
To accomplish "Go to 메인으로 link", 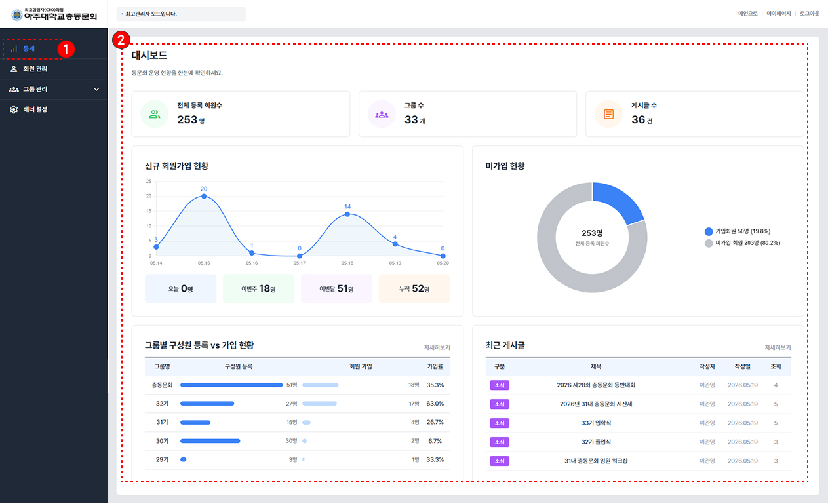I will click(x=747, y=14).
